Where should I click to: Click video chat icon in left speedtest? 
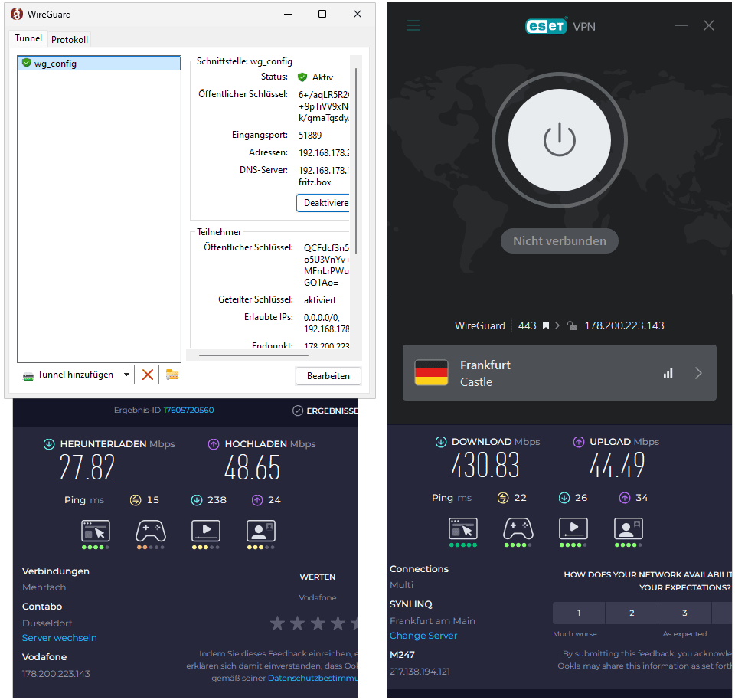261,532
